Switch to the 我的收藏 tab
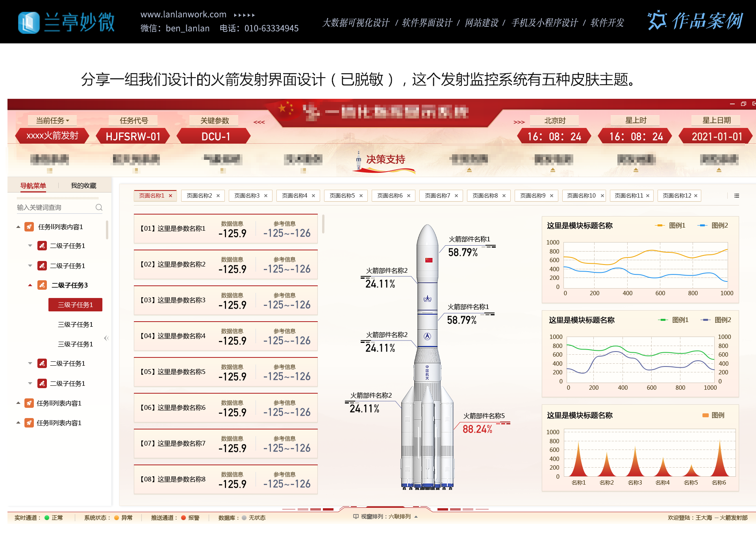Viewport: 756px width, 533px height. coord(83,185)
